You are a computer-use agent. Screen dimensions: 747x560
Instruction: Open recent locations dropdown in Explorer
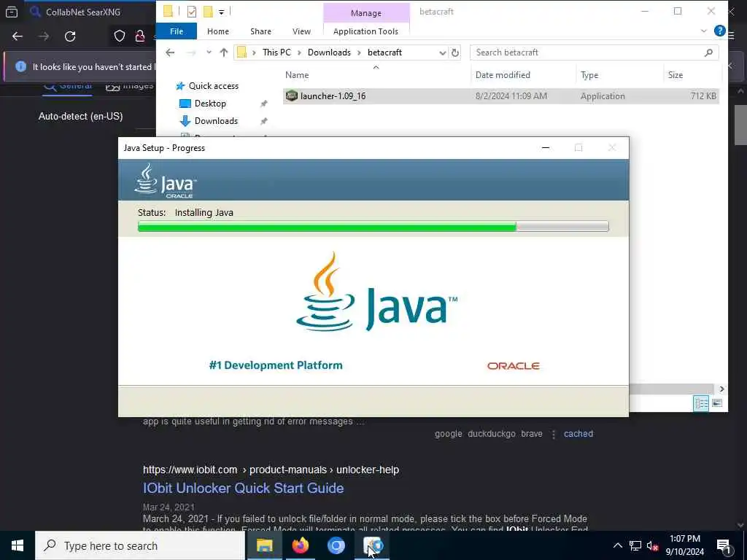(209, 52)
